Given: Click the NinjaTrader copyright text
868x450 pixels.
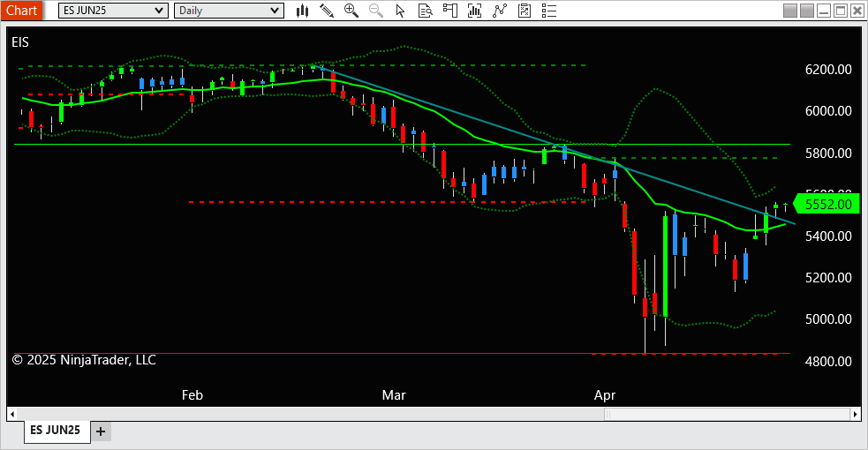Looking at the screenshot, I should tap(84, 360).
